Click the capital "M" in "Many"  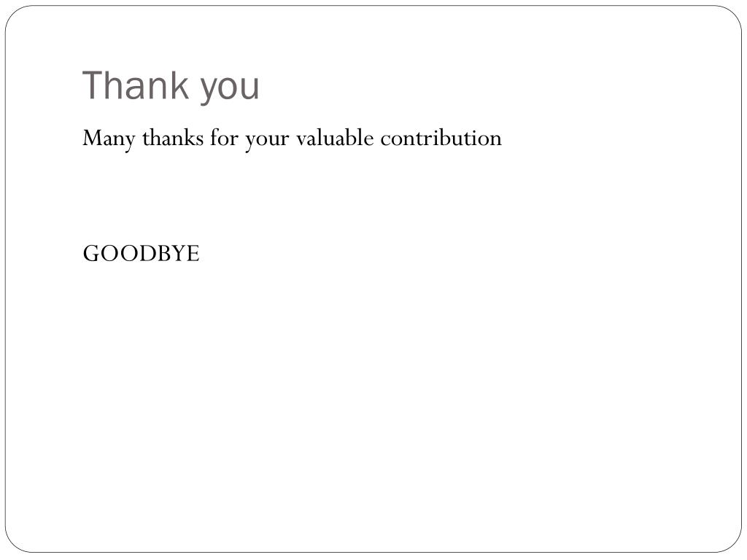[93, 138]
